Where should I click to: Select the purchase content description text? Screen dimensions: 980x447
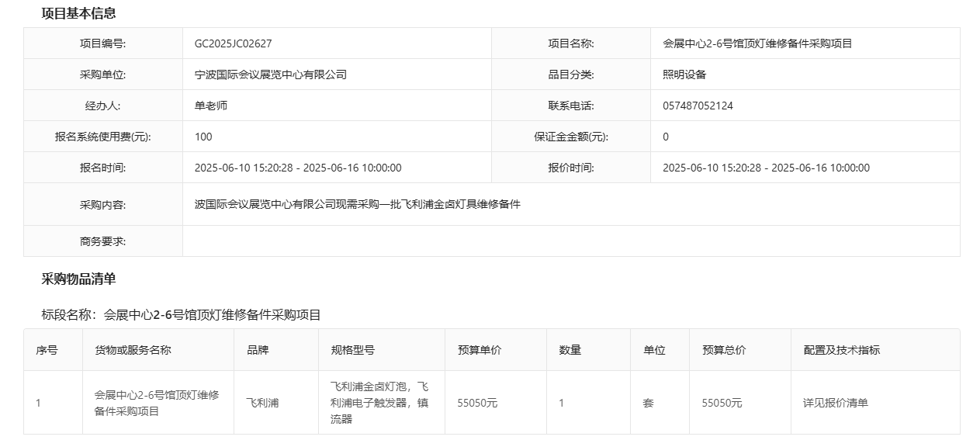click(357, 205)
